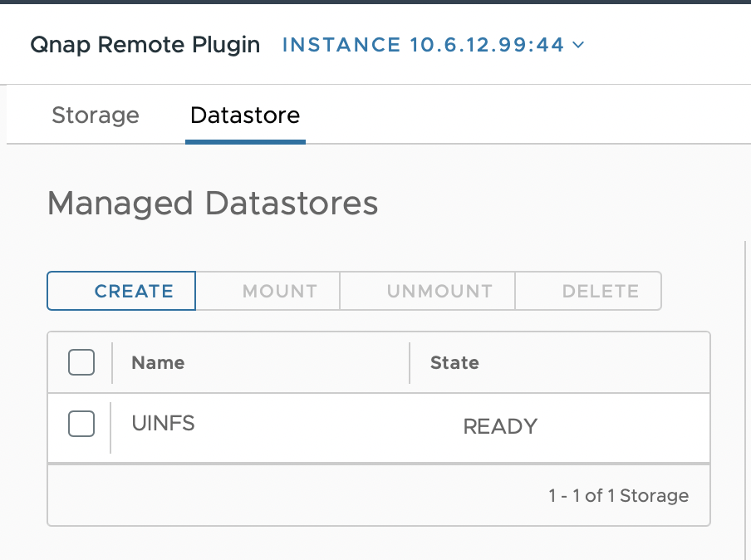Click the vertical scrollbar on right edge

[745, 399]
